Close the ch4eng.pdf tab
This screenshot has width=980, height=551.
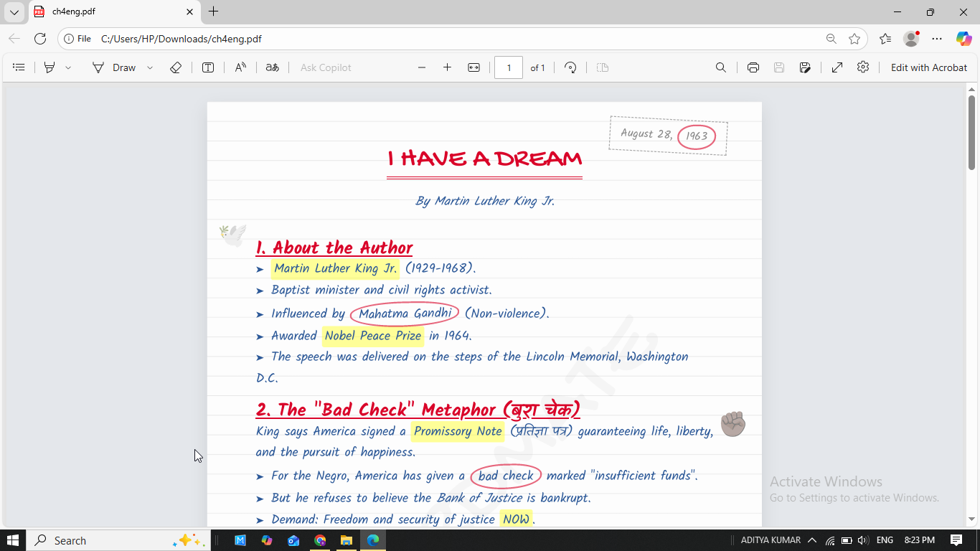click(190, 12)
